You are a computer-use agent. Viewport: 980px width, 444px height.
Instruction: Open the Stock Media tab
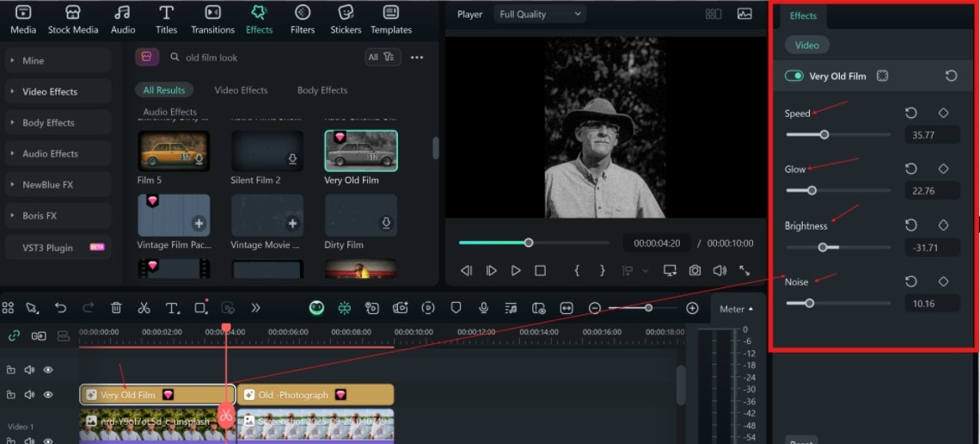click(x=73, y=20)
